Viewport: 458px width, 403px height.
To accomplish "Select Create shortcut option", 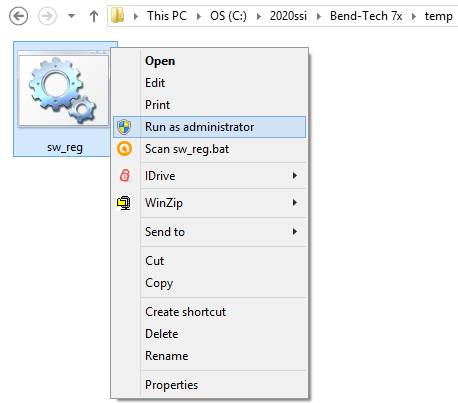I will (185, 312).
